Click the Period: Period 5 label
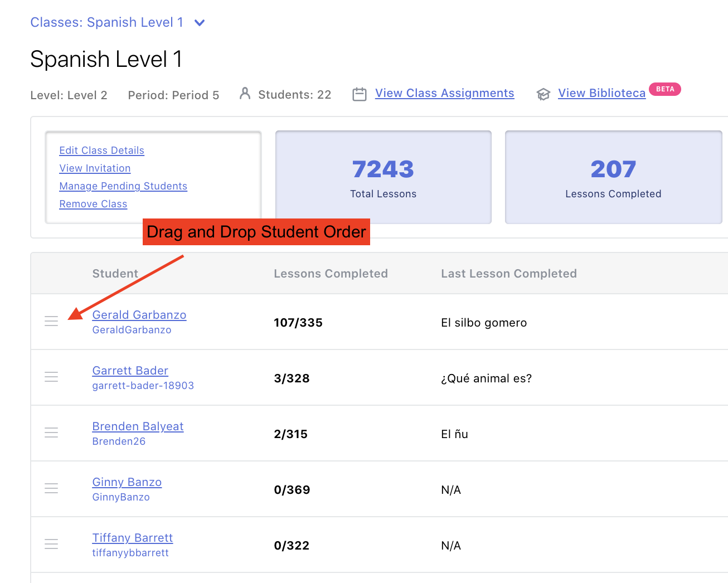Viewport: 728px width, 583px height. click(x=173, y=95)
